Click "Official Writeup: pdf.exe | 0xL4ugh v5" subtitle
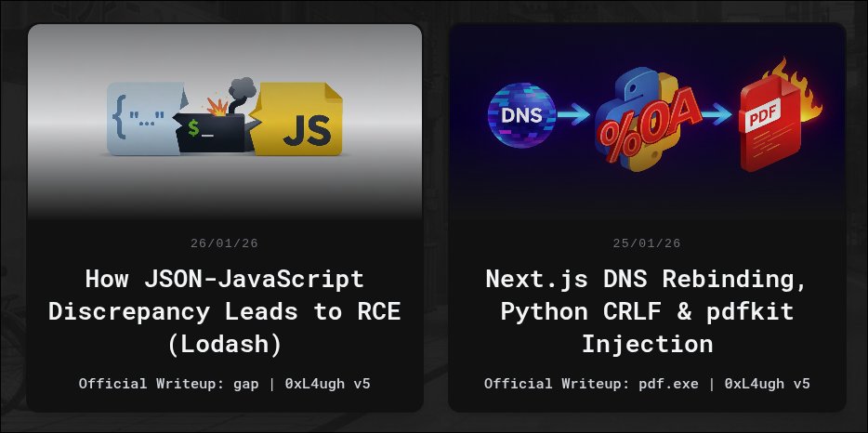 pyautogui.click(x=647, y=384)
